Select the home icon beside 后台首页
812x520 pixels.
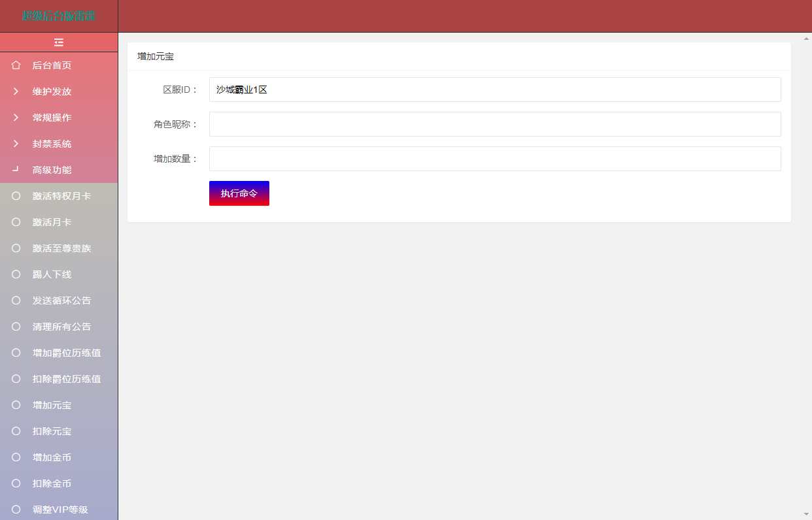16,65
